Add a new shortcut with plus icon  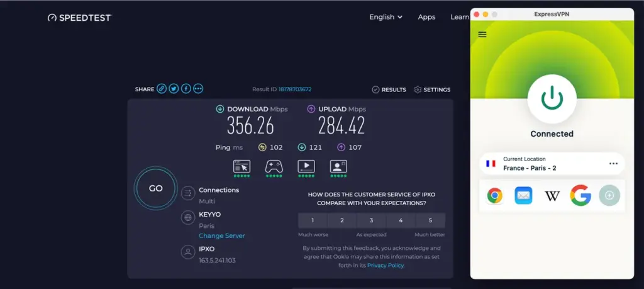(x=609, y=196)
